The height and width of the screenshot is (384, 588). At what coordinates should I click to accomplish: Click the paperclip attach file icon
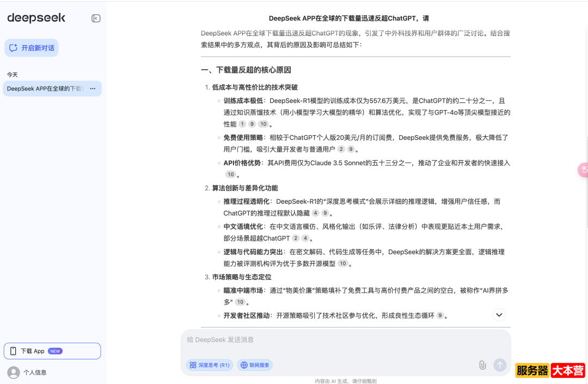(x=482, y=365)
